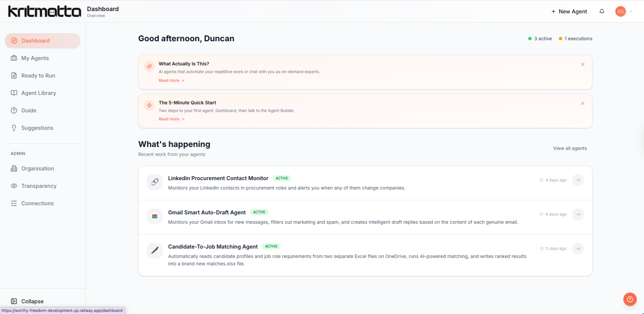Open the Agent Library page

[x=38, y=93]
